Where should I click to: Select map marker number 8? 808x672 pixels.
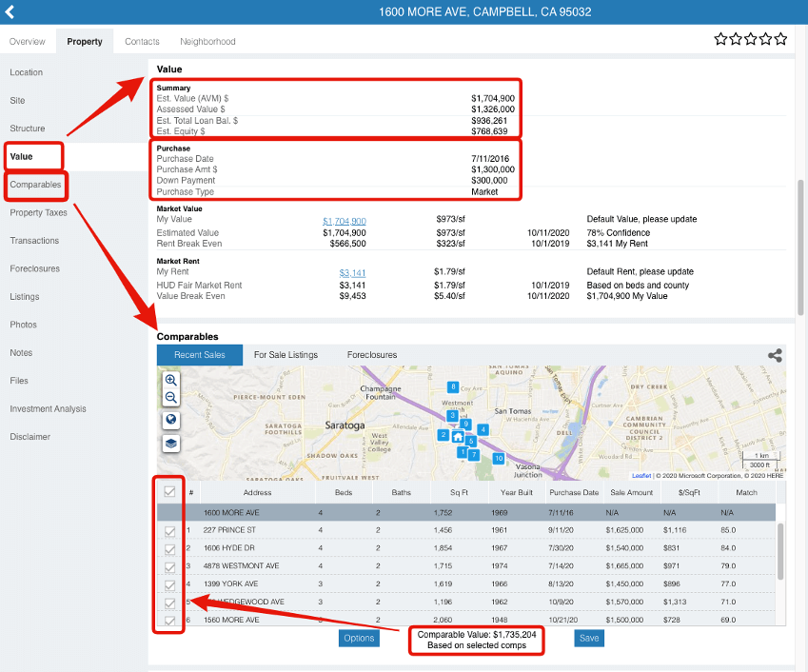tap(453, 386)
